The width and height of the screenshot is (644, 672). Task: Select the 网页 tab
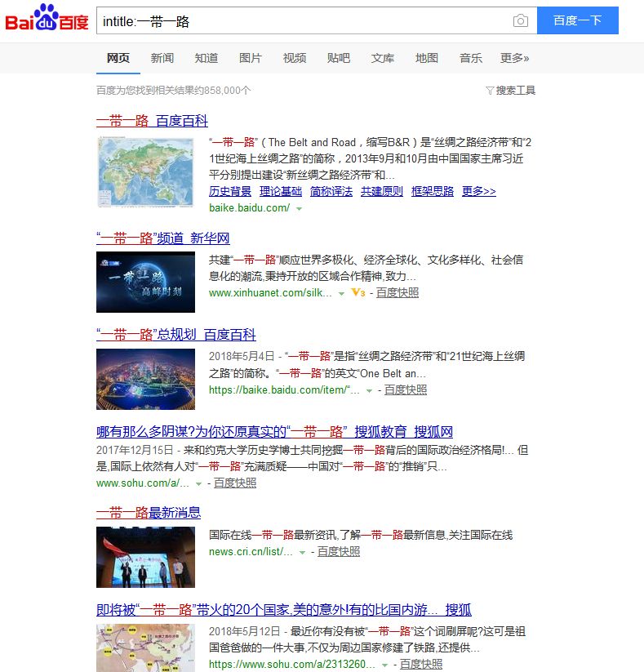[x=118, y=58]
